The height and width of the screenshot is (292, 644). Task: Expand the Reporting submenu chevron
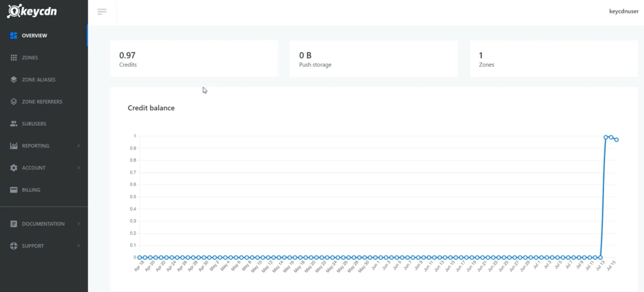[x=79, y=146]
